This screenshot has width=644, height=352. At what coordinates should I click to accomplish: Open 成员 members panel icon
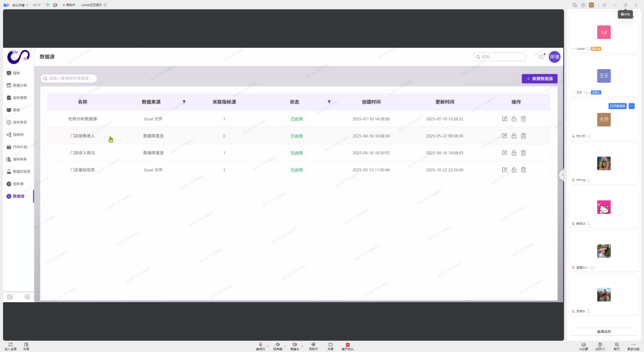(x=600, y=344)
